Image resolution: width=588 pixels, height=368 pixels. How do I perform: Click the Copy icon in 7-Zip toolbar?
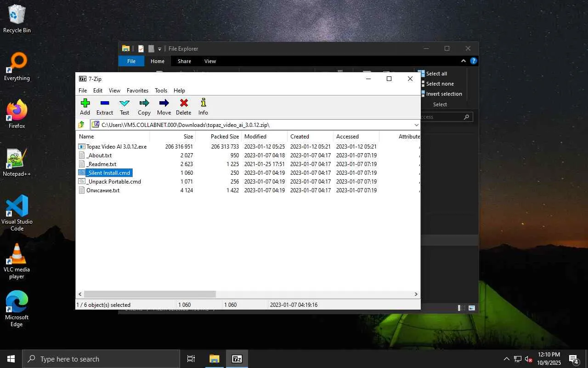pyautogui.click(x=144, y=107)
